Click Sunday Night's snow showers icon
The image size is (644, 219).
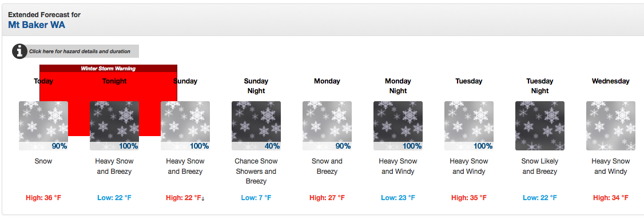coord(256,126)
